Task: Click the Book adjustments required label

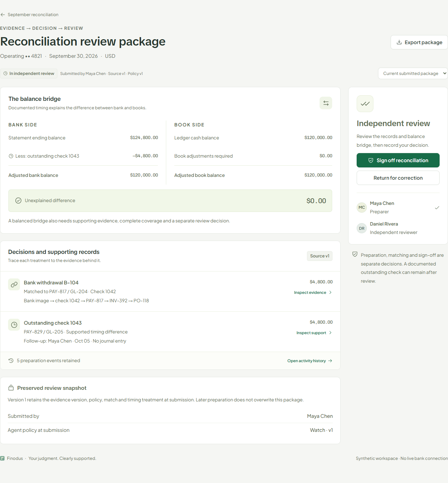Action: point(203,156)
